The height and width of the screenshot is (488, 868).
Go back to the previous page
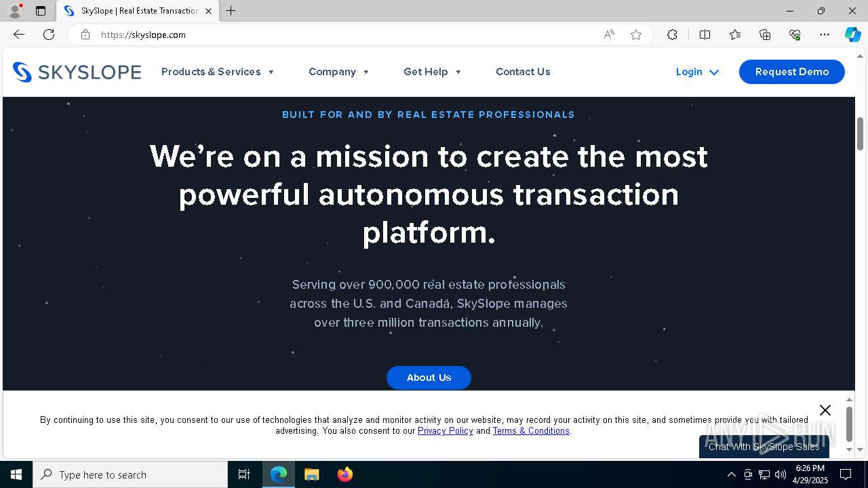19,35
